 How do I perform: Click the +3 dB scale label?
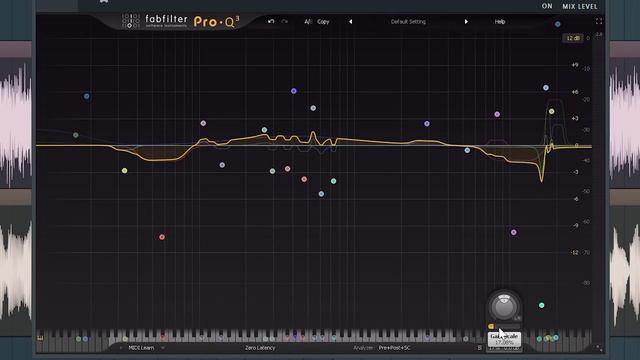[575, 118]
